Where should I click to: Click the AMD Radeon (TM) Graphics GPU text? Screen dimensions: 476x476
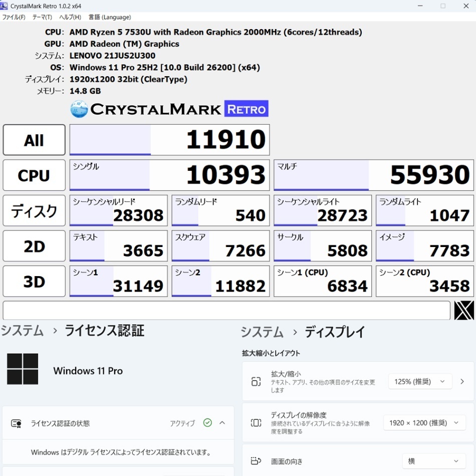(124, 44)
